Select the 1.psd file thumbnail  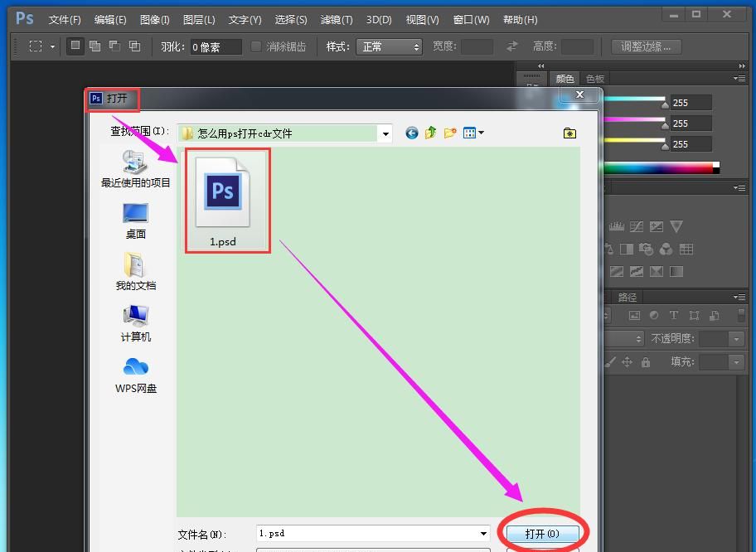point(222,201)
